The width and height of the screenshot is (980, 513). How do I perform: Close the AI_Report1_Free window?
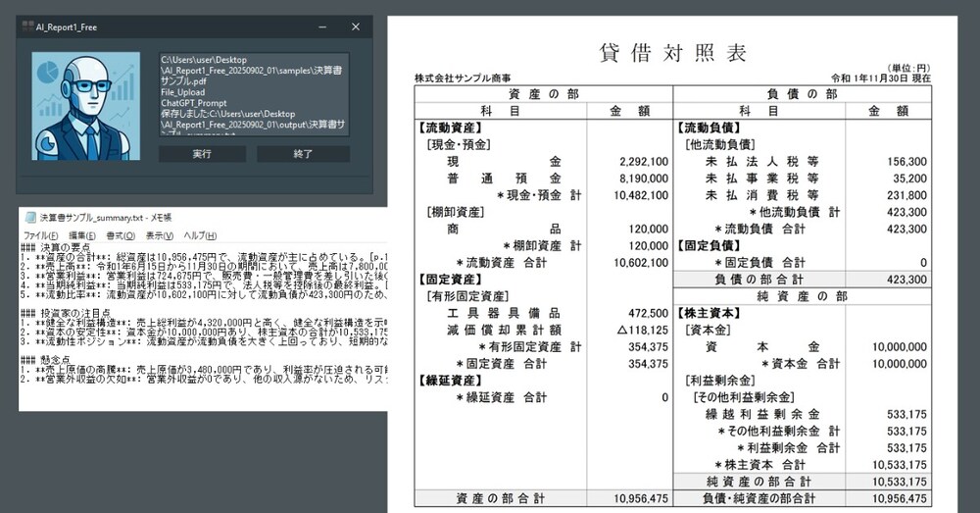(x=356, y=26)
